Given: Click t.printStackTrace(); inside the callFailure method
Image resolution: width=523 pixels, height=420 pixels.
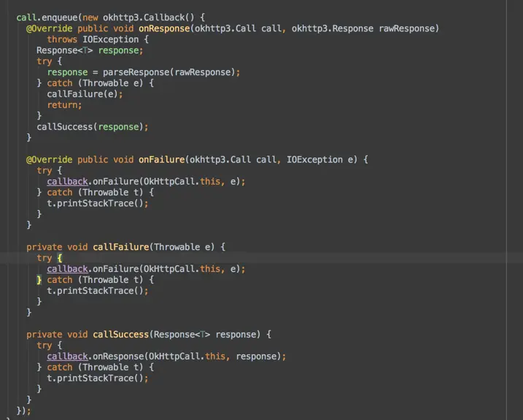Looking at the screenshot, I should (x=98, y=291).
